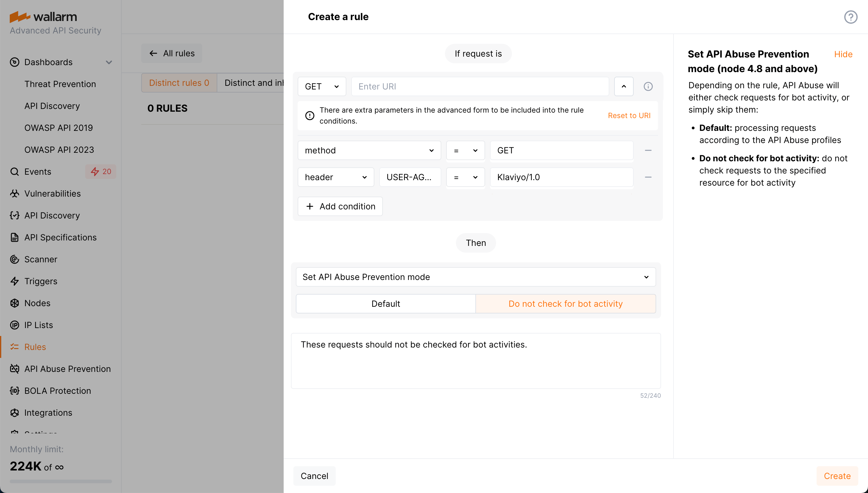The image size is (868, 493).
Task: Open the Rules menu item
Action: click(x=35, y=347)
